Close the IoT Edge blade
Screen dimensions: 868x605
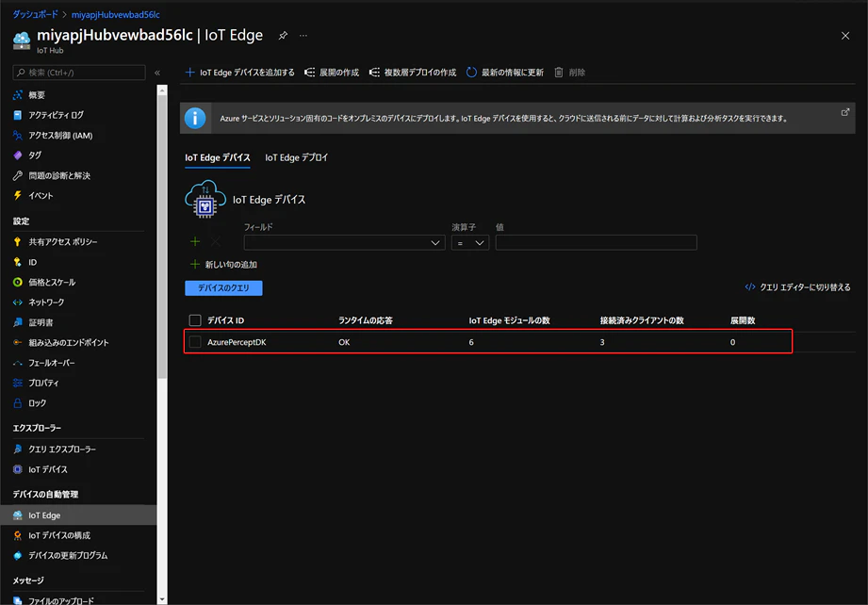[x=845, y=36]
